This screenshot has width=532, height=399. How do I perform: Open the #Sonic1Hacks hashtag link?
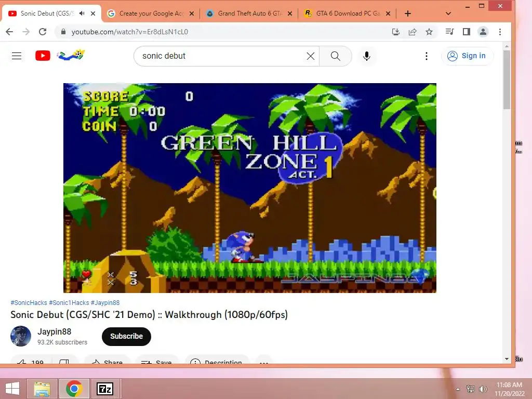(x=69, y=303)
